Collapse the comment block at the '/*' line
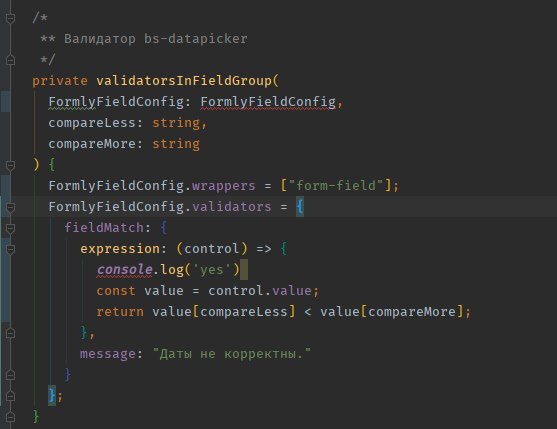 [10, 18]
